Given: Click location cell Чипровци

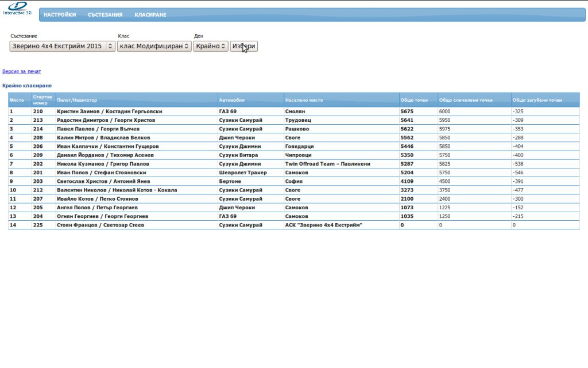Looking at the screenshot, I should click(x=299, y=155).
